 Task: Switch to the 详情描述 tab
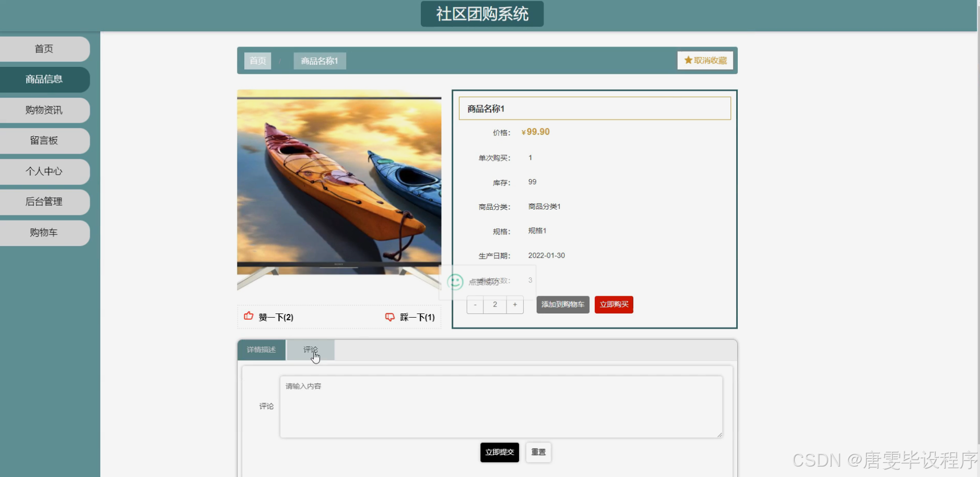tap(262, 350)
